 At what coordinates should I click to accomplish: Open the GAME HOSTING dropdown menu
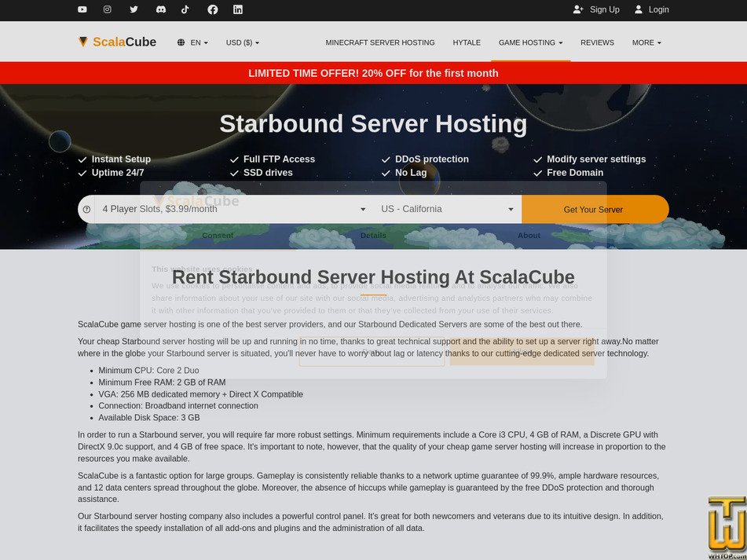530,42
